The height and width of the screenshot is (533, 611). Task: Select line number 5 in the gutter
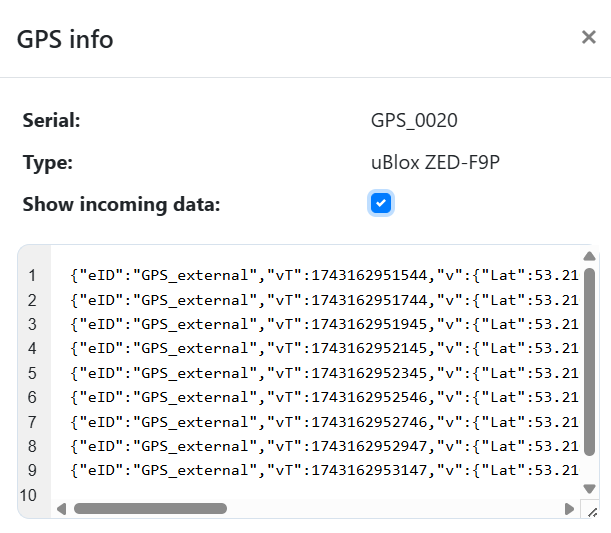pos(32,373)
